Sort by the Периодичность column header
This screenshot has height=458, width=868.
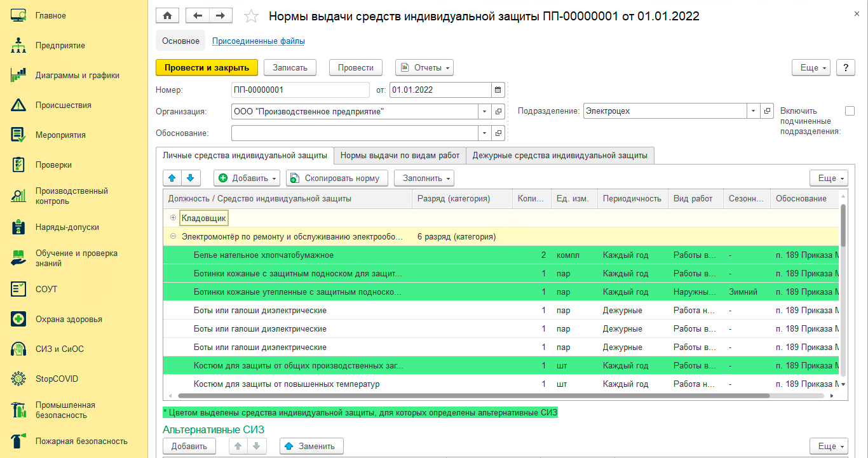[632, 199]
